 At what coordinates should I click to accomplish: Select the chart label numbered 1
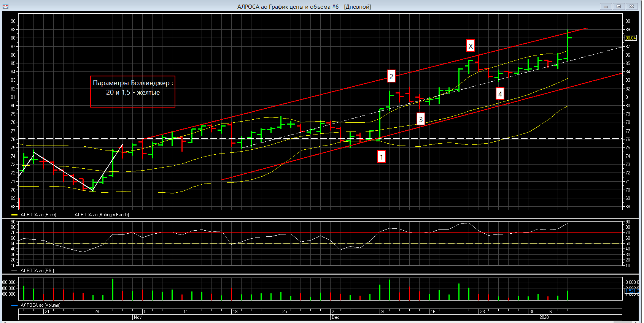pos(381,157)
